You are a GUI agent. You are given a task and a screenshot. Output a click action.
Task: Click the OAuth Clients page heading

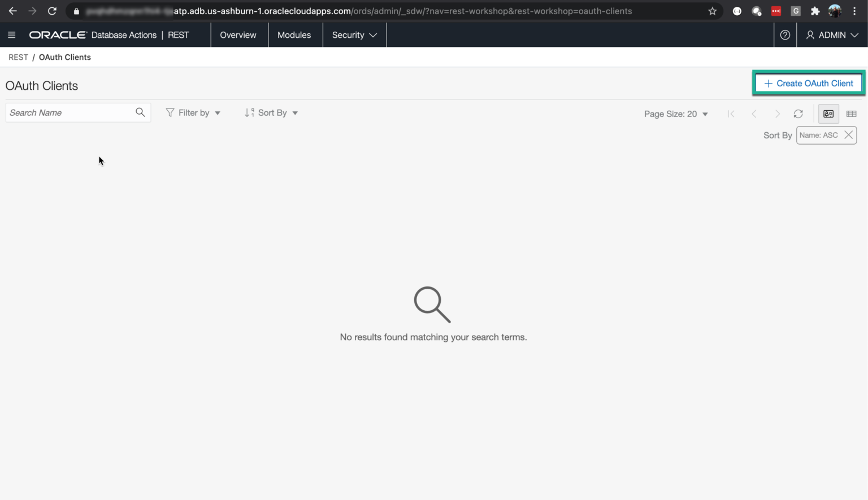tap(42, 86)
